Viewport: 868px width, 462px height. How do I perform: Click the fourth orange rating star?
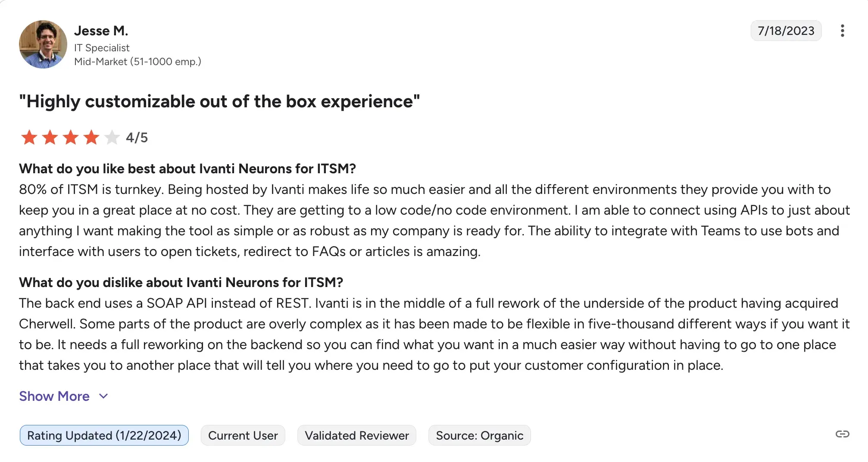tap(91, 137)
